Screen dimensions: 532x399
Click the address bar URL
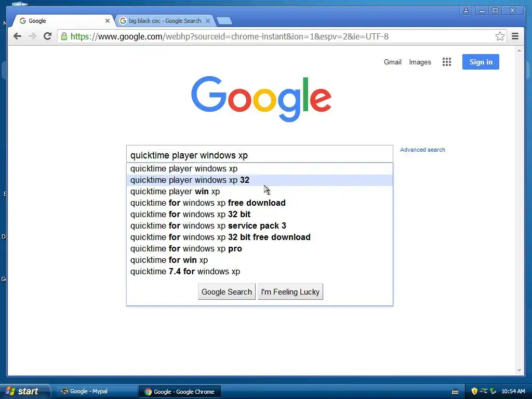coord(229,36)
